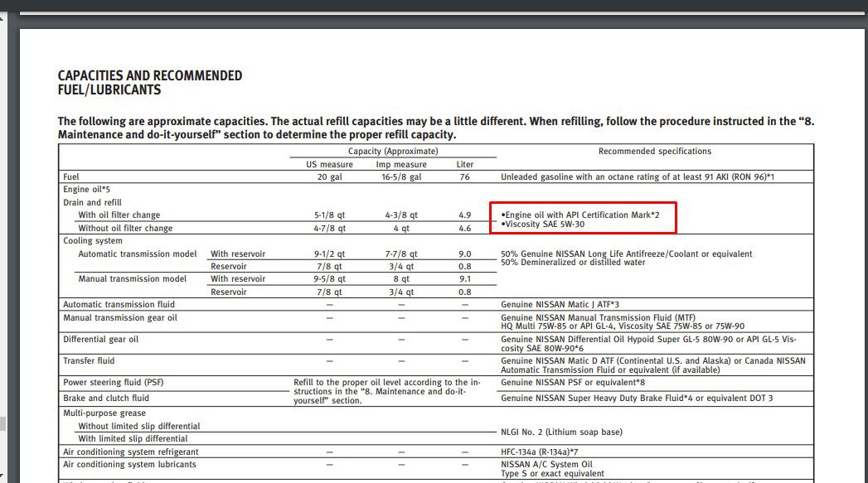
Task: Click the red highlighted engine oil specification box
Action: pos(583,219)
